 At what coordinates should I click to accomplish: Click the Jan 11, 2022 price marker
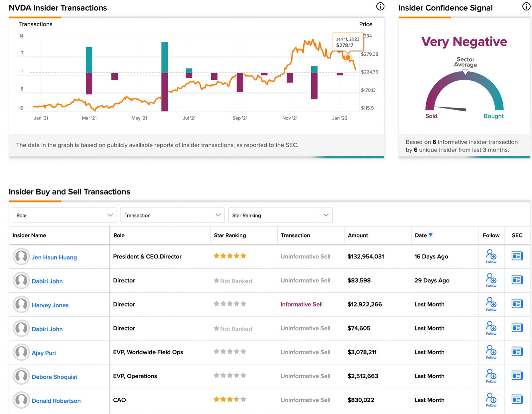coord(348,58)
